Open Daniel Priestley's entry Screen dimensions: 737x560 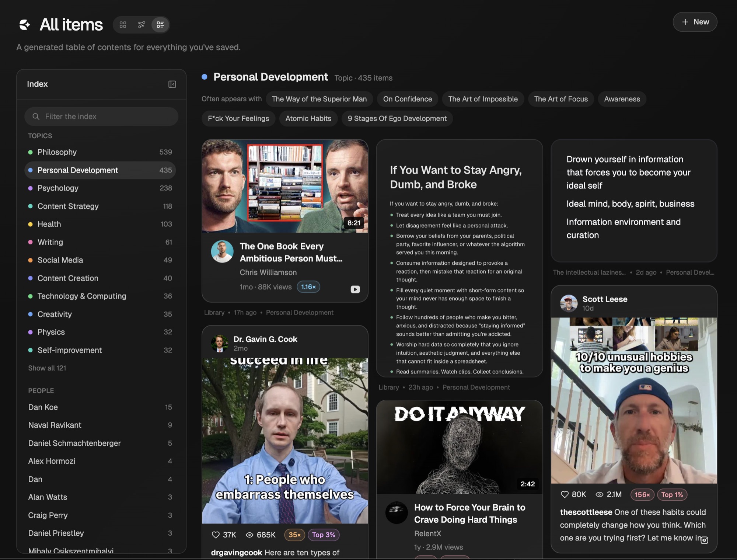[100, 533]
